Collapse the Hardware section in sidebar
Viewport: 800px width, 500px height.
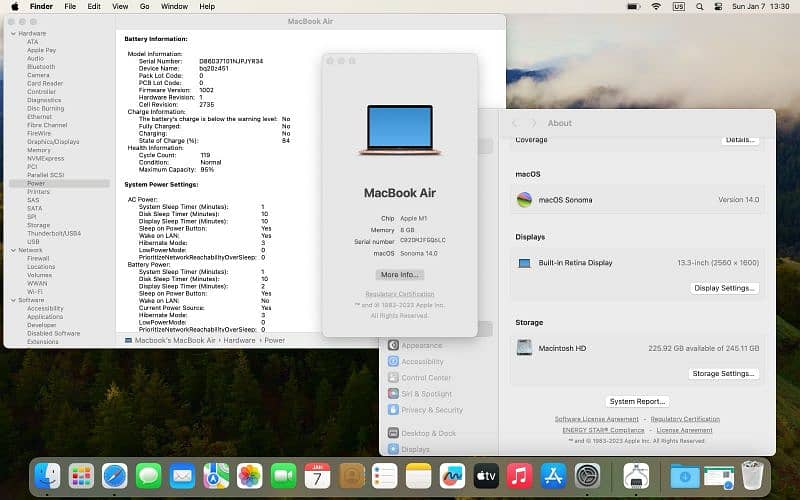click(12, 33)
